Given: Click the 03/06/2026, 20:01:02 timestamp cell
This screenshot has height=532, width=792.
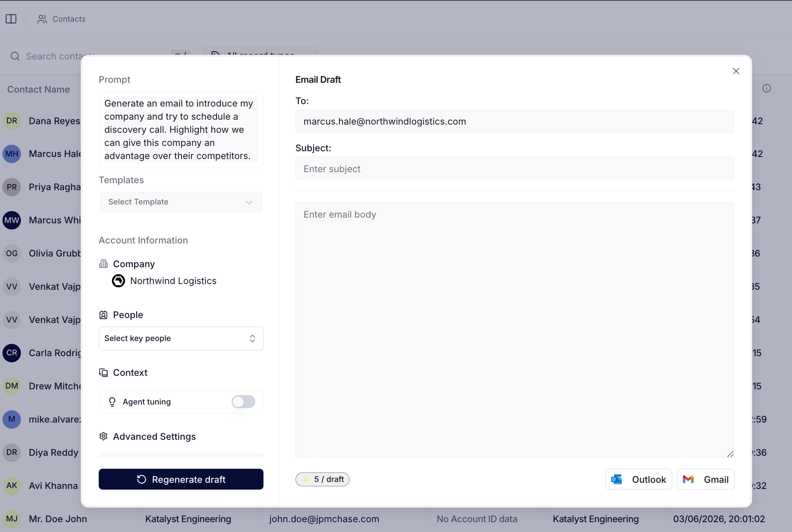Looking at the screenshot, I should pyautogui.click(x=719, y=519).
